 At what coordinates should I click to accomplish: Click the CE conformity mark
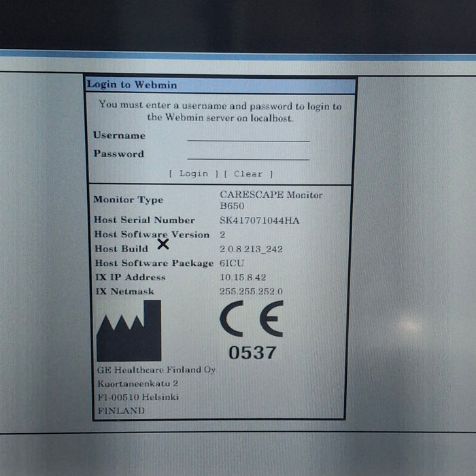252,318
